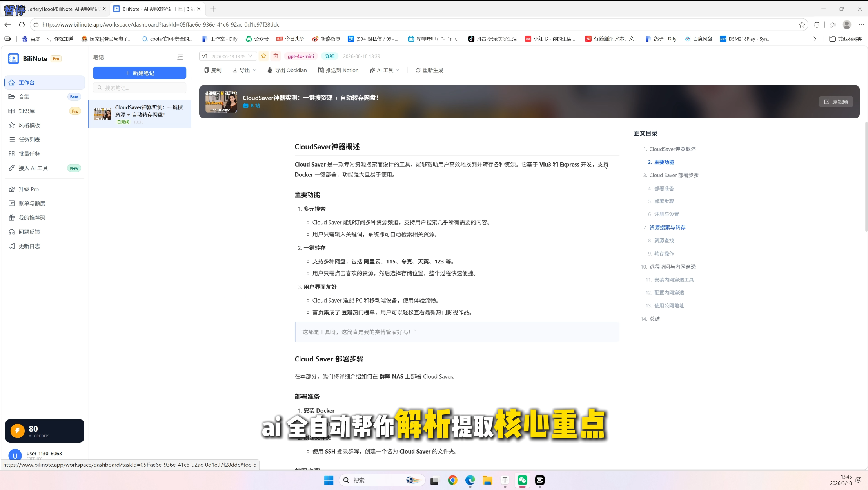868x490 pixels.
Task: Open 任务列表 in sidebar
Action: tap(45, 140)
